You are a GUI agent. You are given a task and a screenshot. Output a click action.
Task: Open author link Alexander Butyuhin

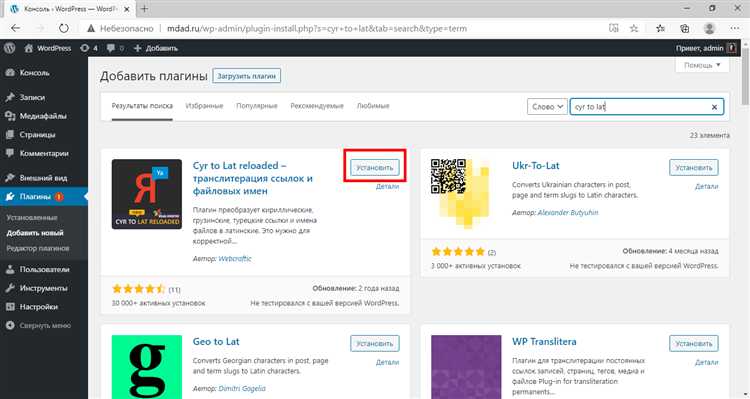coord(568,212)
